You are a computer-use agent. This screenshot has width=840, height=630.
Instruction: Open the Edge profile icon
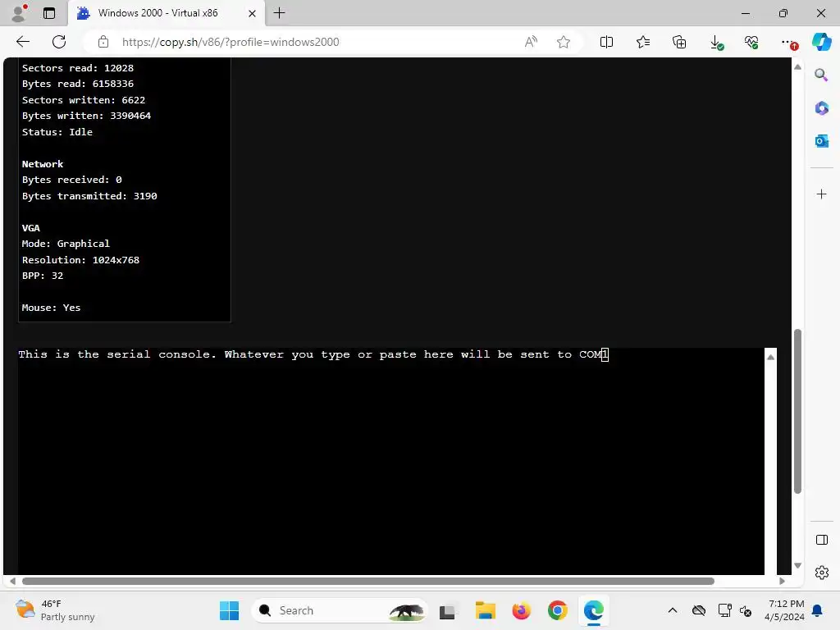tap(20, 13)
